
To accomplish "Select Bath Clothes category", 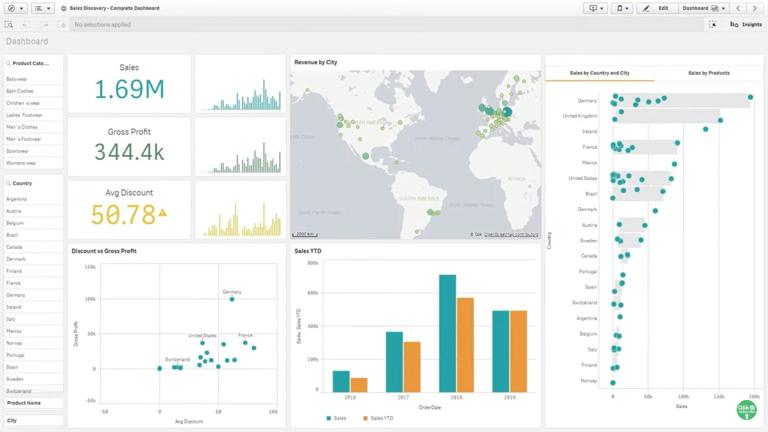I will click(33, 91).
